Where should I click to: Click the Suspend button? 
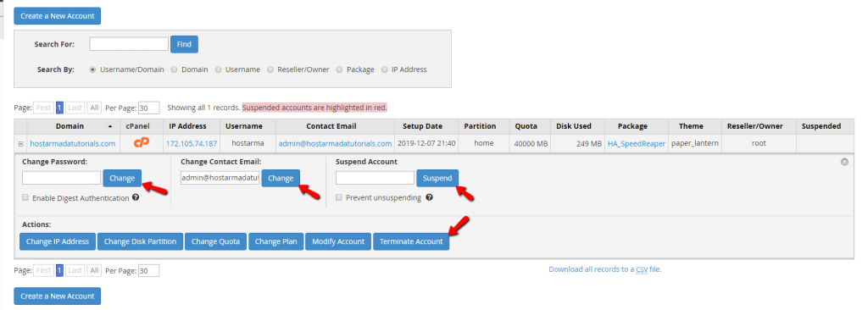click(x=437, y=178)
